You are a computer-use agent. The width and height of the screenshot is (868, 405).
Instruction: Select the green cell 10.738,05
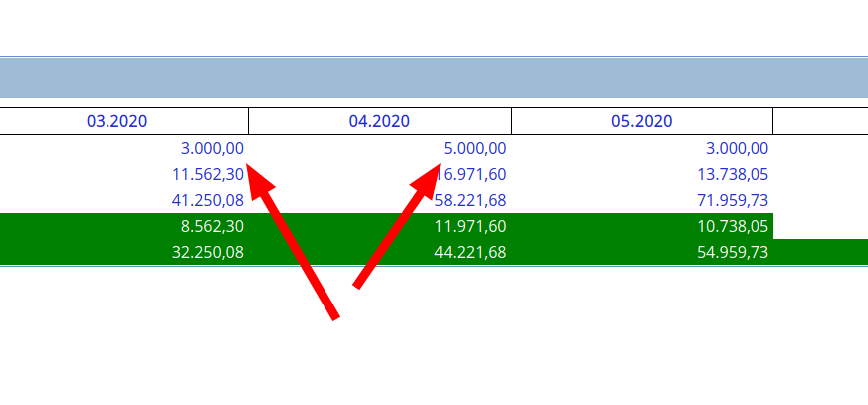pyautogui.click(x=733, y=226)
